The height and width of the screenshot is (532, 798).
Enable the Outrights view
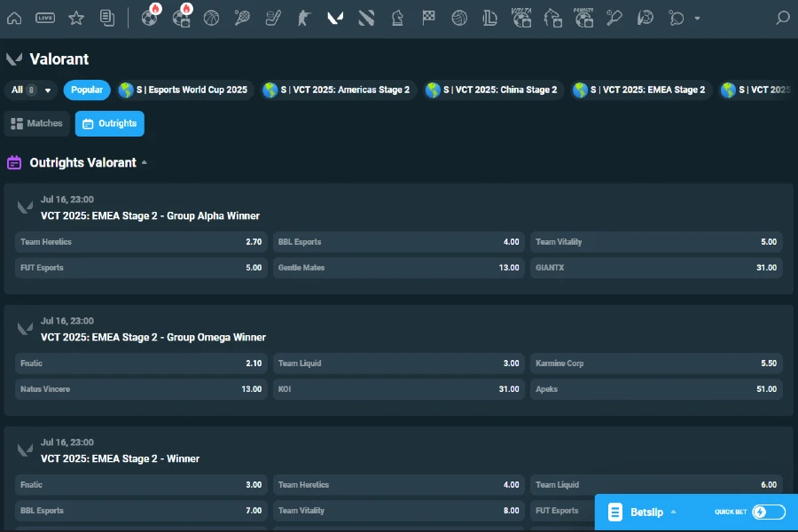click(109, 123)
